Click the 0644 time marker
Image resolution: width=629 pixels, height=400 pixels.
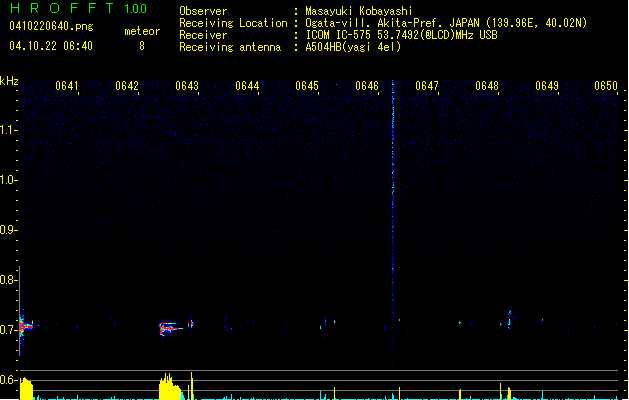click(247, 86)
